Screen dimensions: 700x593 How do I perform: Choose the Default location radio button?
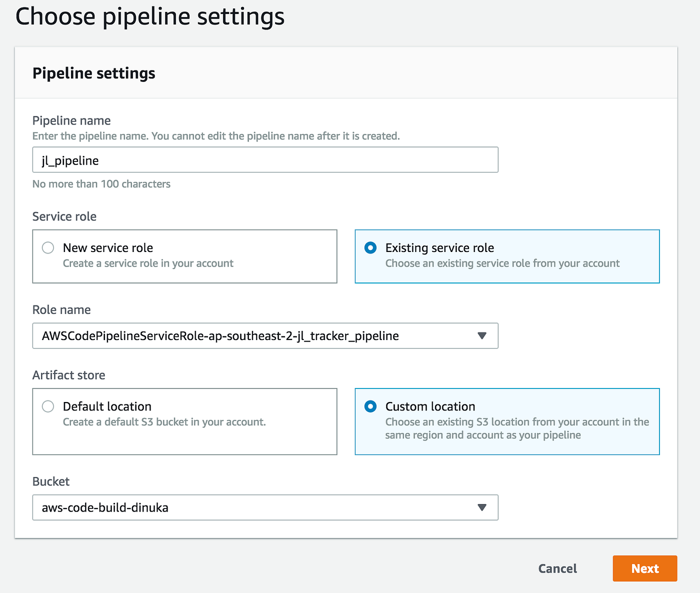(x=48, y=406)
